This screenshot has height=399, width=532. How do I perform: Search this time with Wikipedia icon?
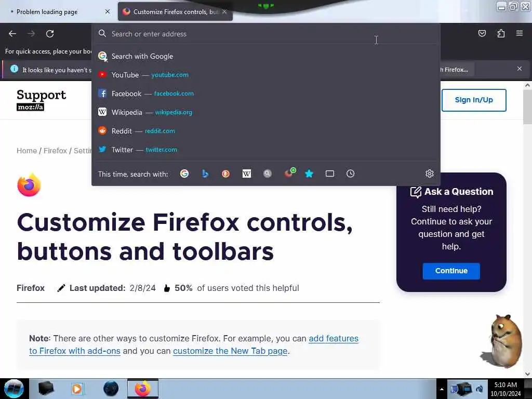coord(247,174)
